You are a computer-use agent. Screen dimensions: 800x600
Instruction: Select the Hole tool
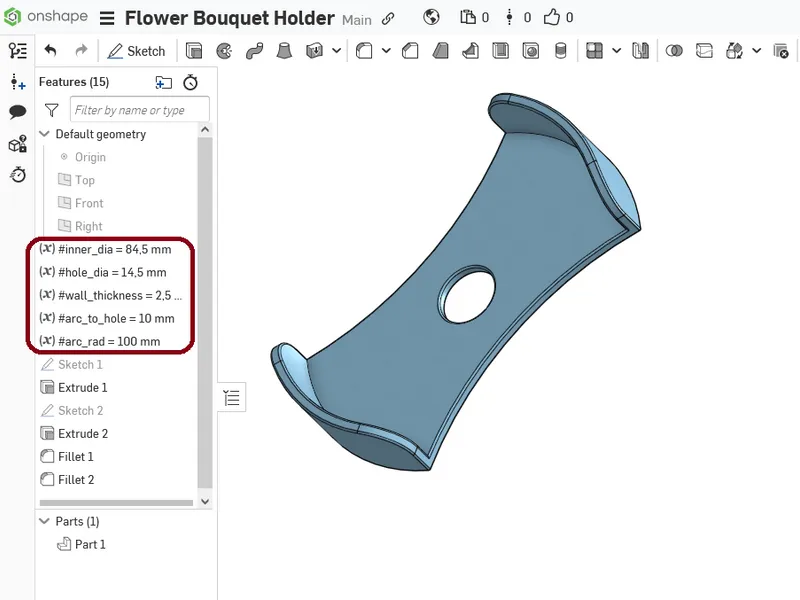point(531,51)
